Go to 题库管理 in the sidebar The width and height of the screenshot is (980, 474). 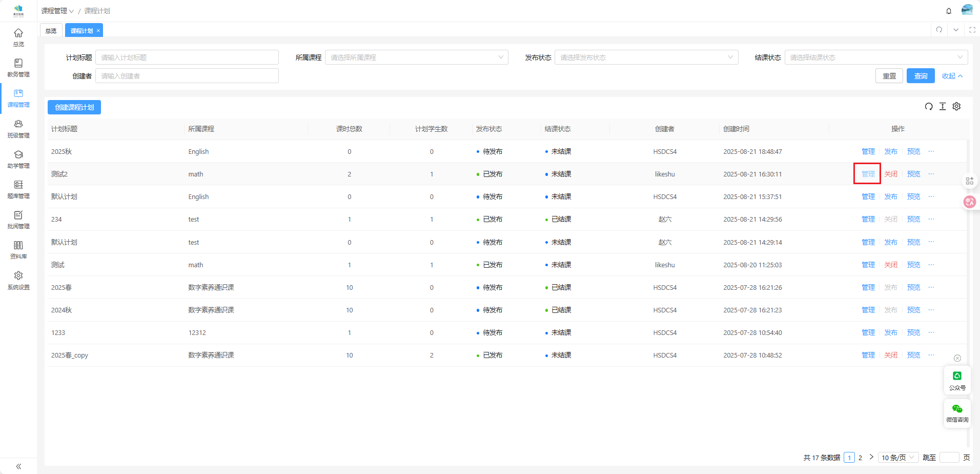18,189
